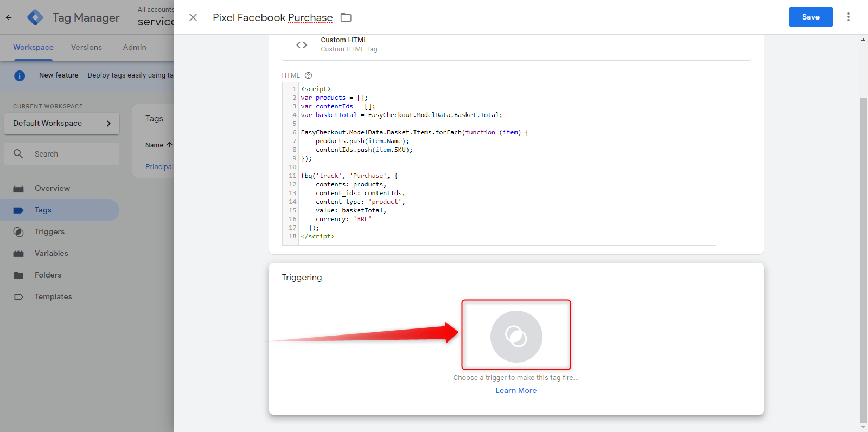Click the 'Choose a trigger to make this tag fire...' text
This screenshot has width=868, height=432.
click(x=516, y=377)
